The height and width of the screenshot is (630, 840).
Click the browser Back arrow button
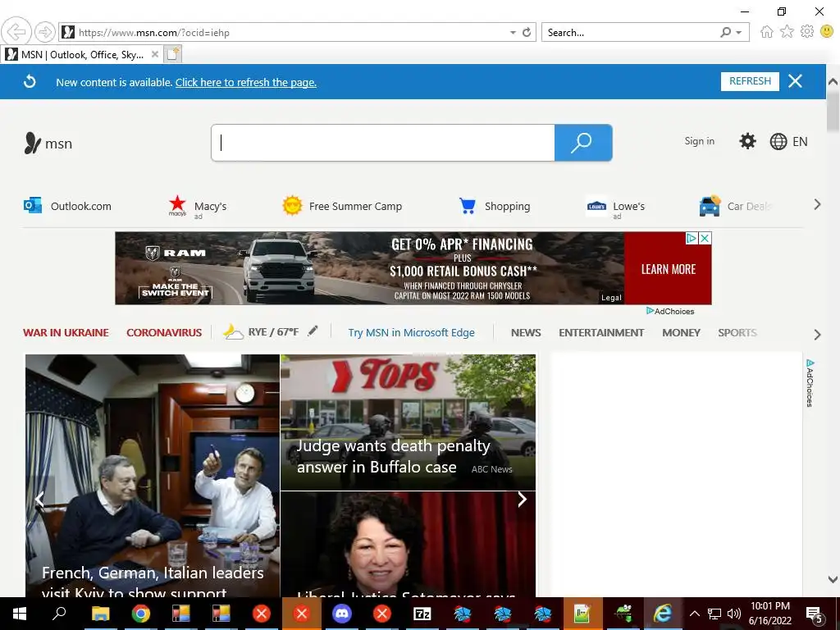click(16, 32)
